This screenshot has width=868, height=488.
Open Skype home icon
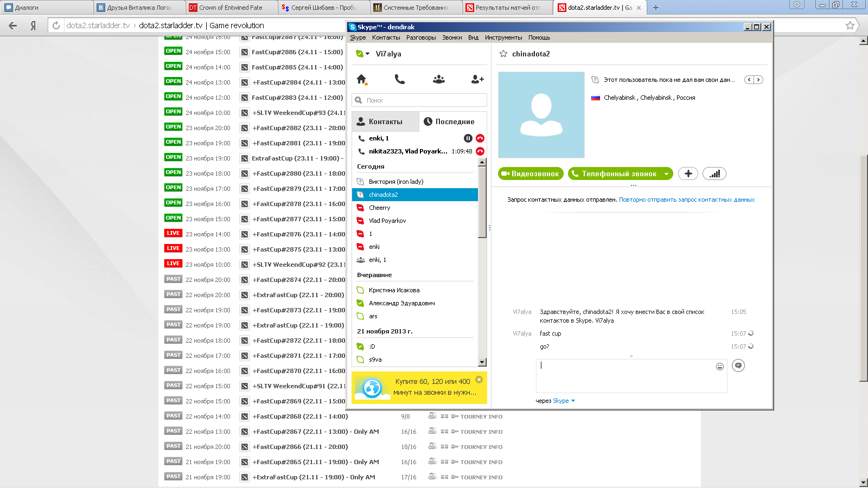pos(362,79)
